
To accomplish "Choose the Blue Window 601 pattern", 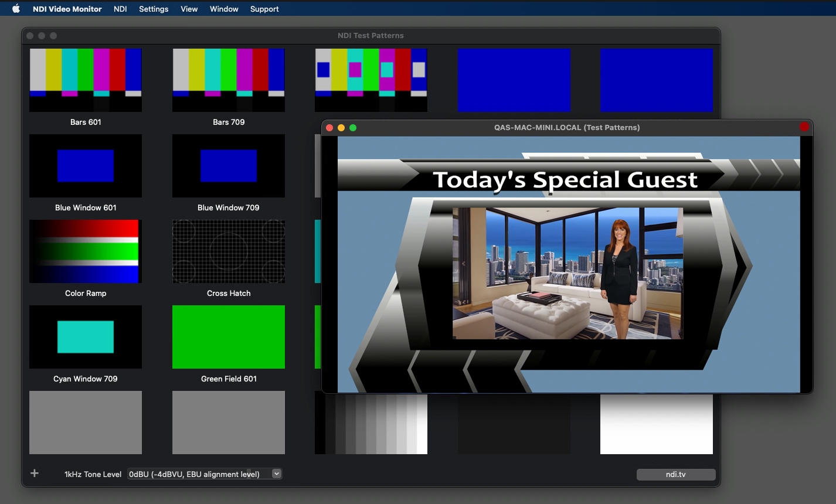I will point(86,166).
